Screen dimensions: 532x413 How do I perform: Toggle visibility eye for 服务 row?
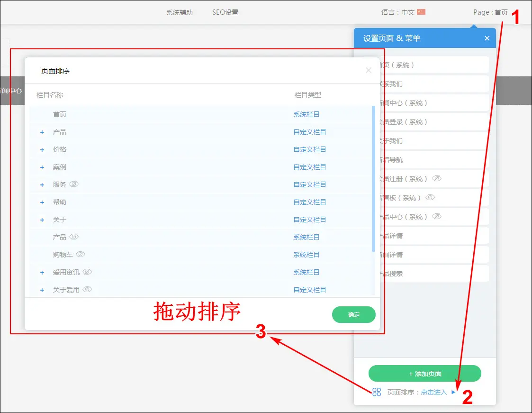pos(74,184)
